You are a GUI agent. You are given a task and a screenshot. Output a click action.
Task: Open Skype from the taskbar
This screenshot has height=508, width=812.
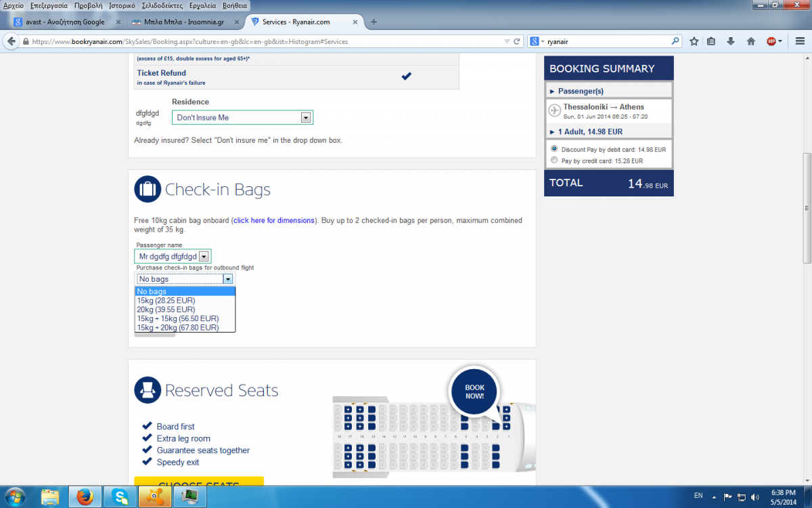coord(122,497)
